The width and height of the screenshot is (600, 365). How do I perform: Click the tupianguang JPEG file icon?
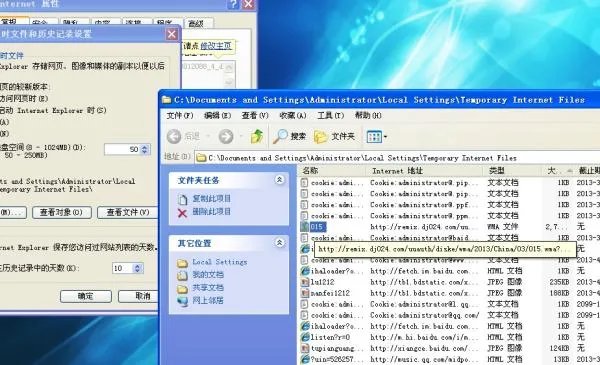[305, 349]
